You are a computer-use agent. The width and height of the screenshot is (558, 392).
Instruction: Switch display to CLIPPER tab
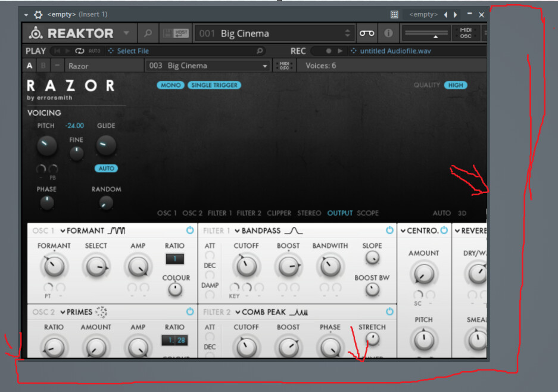(279, 213)
